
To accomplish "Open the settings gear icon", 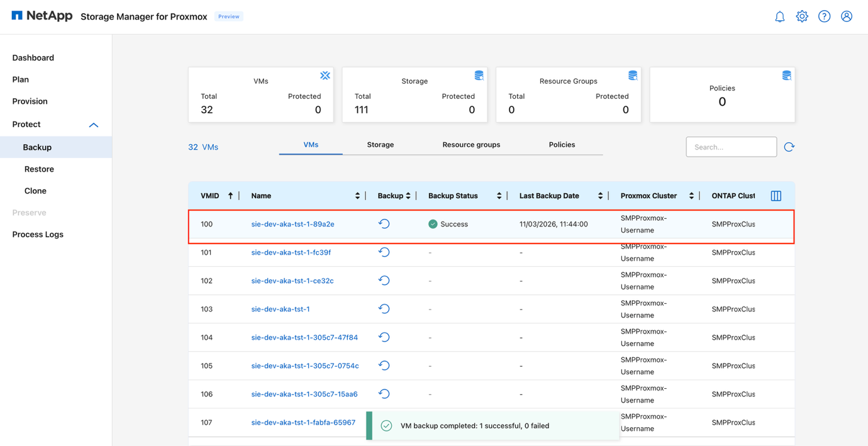I will (x=802, y=16).
